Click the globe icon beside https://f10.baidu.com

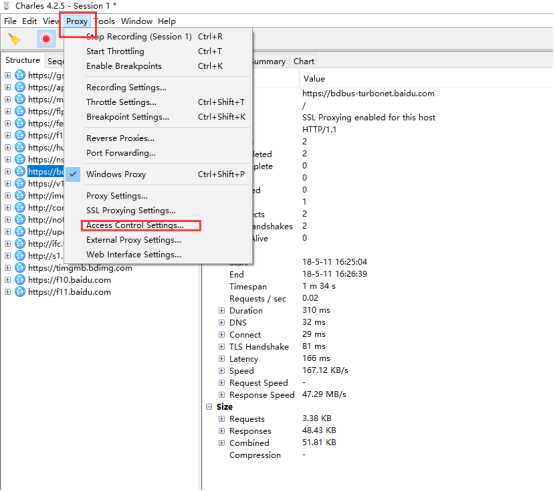click(20, 280)
